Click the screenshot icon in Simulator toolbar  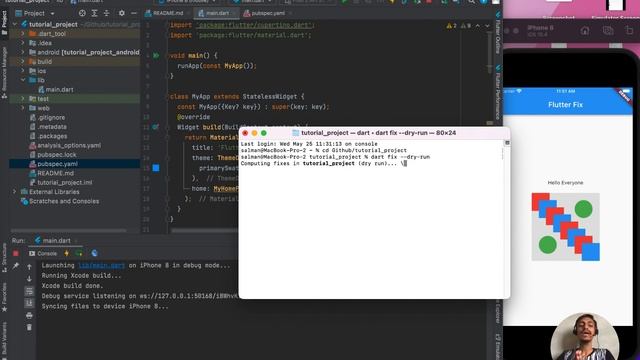pyautogui.click(x=608, y=31)
